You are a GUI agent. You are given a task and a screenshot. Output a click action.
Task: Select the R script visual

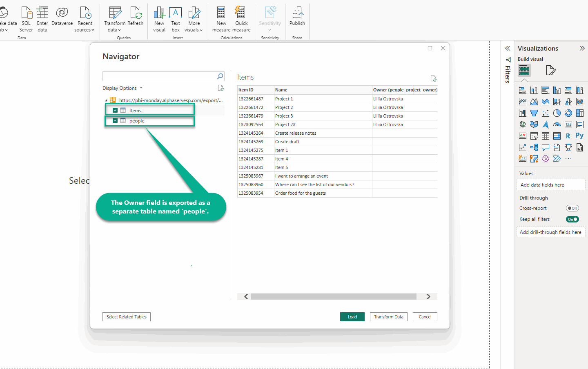[x=568, y=136]
